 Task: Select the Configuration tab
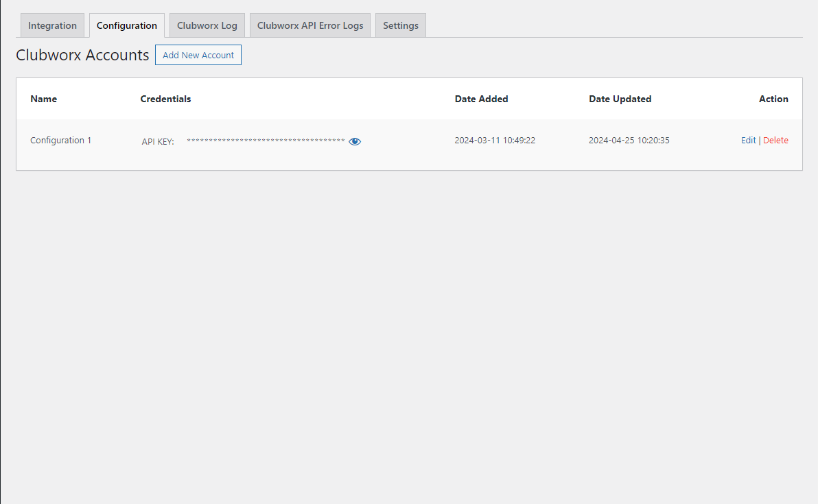coord(127,25)
